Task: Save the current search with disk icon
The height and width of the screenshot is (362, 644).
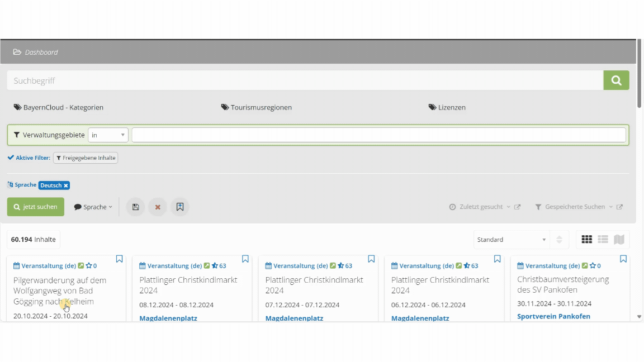Action: [135, 207]
